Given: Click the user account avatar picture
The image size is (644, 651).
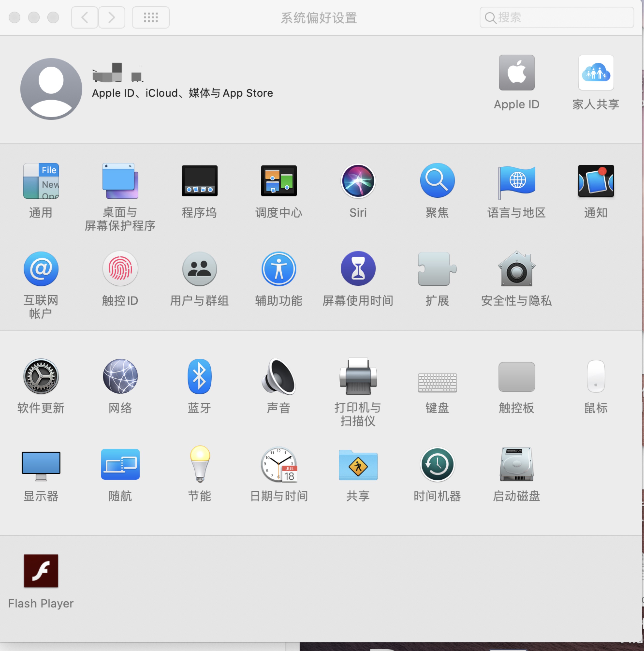Looking at the screenshot, I should click(51, 89).
